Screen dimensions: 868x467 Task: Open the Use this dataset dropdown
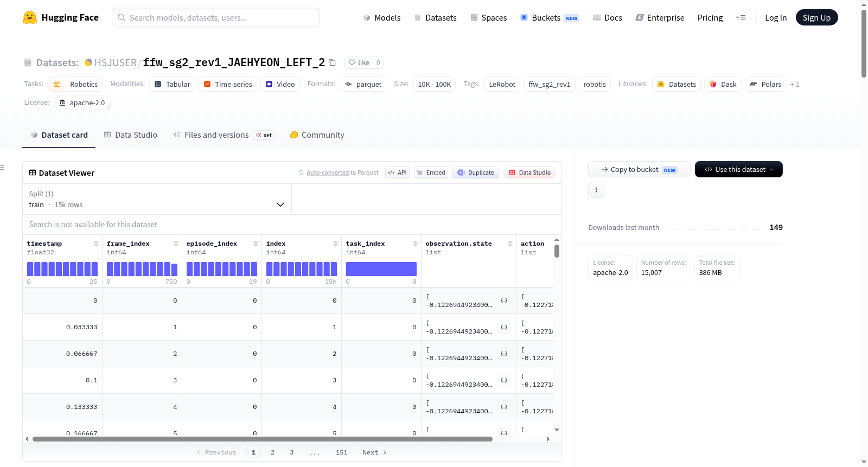click(738, 169)
